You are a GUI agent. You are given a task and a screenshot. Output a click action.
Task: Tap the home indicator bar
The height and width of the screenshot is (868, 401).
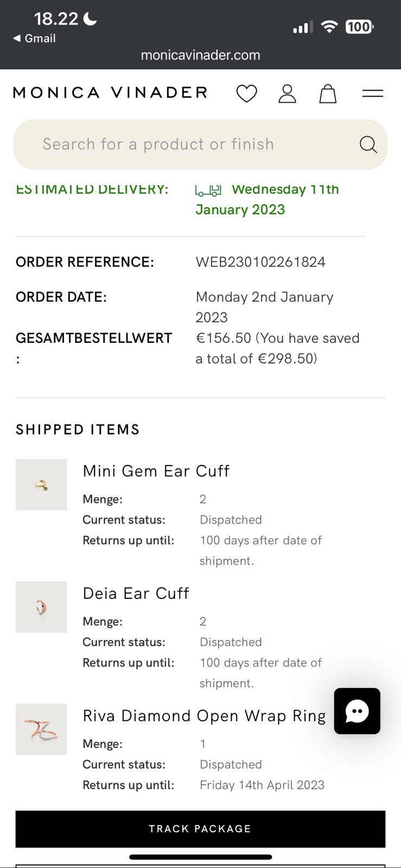pyautogui.click(x=200, y=857)
